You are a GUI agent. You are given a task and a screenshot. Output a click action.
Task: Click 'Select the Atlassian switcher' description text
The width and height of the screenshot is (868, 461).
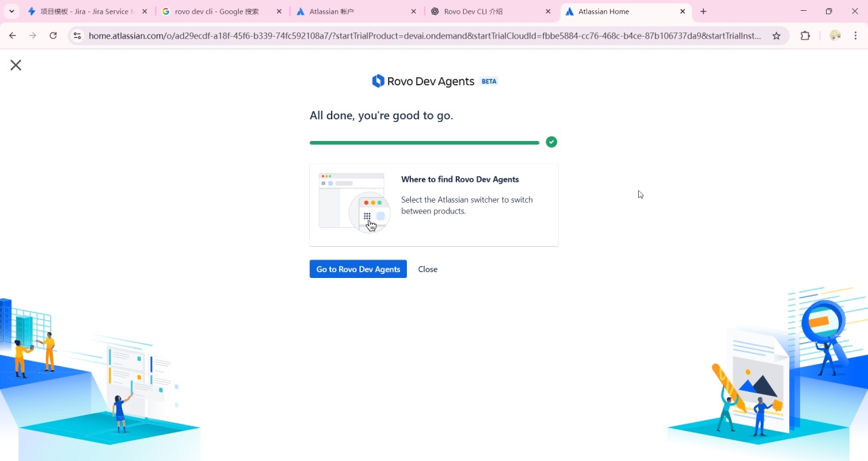pos(467,205)
